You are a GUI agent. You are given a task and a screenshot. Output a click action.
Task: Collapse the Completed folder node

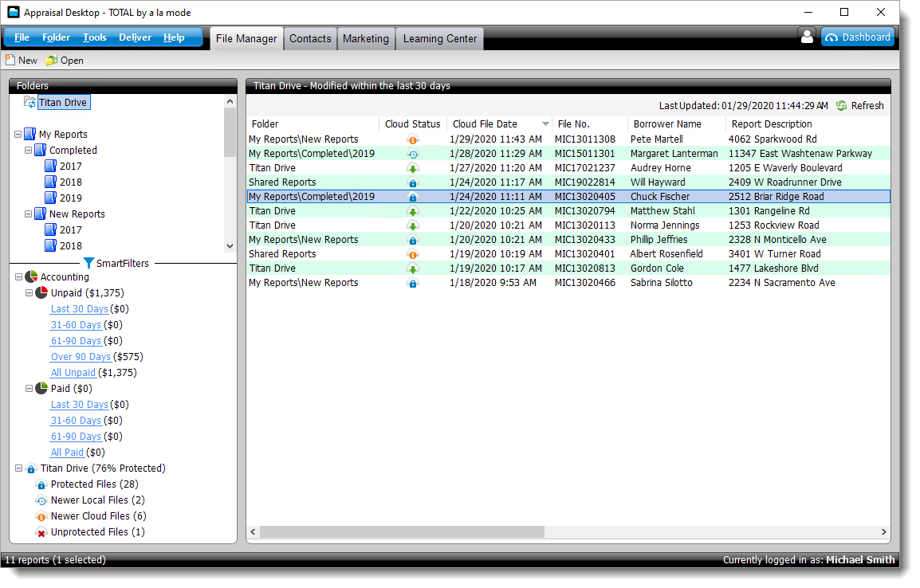tap(29, 151)
